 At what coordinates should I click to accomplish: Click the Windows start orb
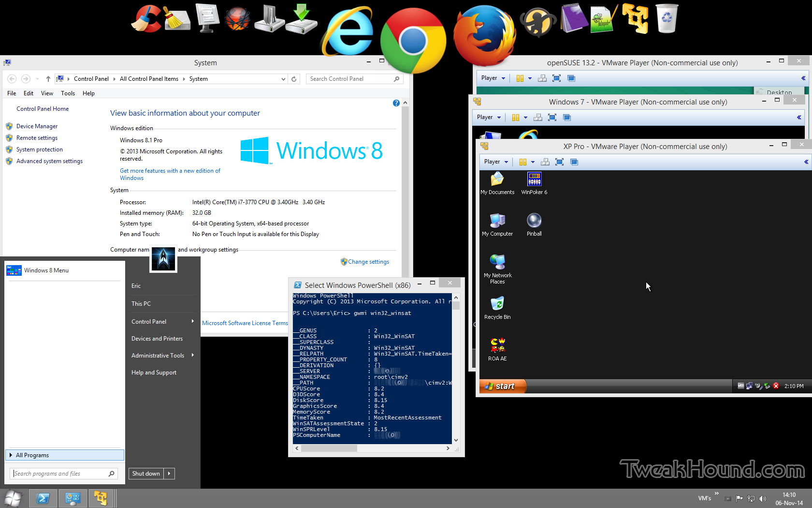[13, 498]
